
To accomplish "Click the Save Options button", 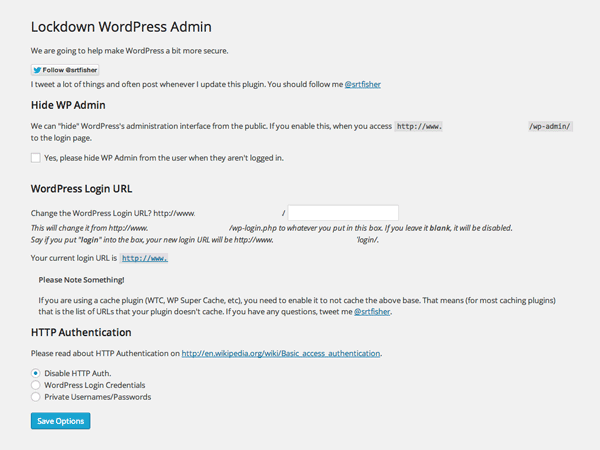I will tap(60, 421).
